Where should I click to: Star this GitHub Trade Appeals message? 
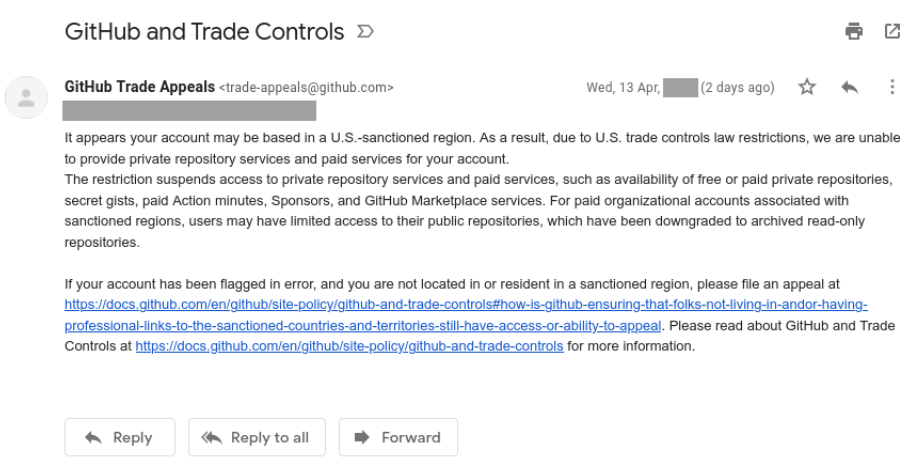tap(807, 87)
